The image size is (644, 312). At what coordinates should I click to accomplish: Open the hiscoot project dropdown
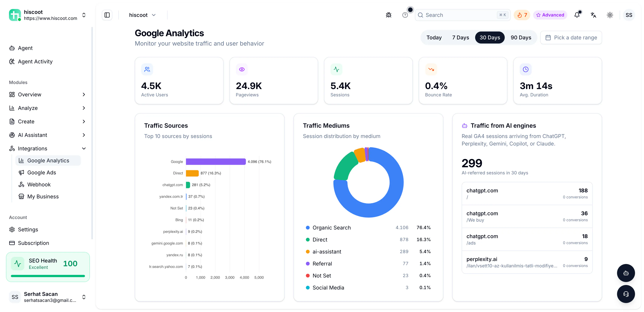click(x=142, y=15)
